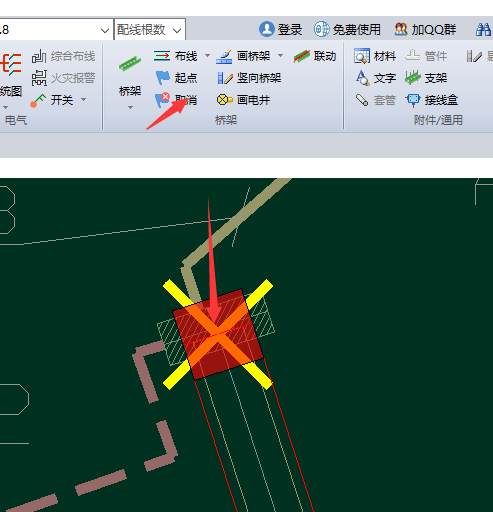The height and width of the screenshot is (512, 493).
Task: Select the 接线盒 junction box tool
Action: pyautogui.click(x=432, y=100)
